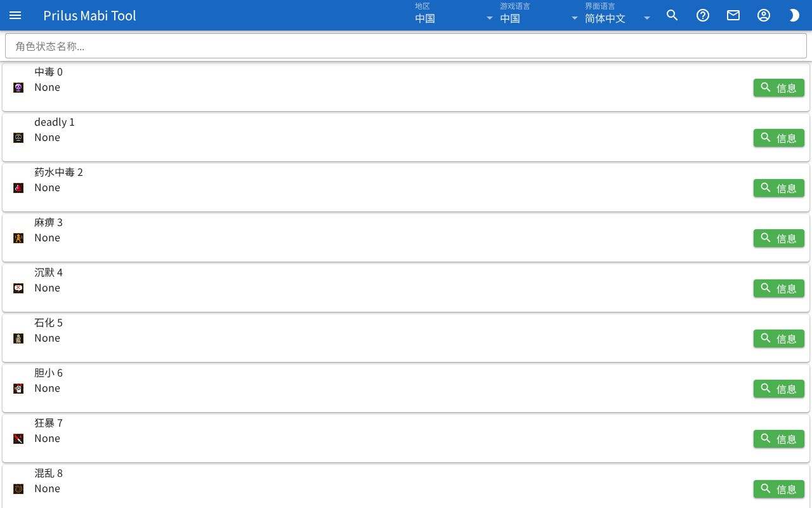Select the 中毒 0 row title

coord(48,72)
